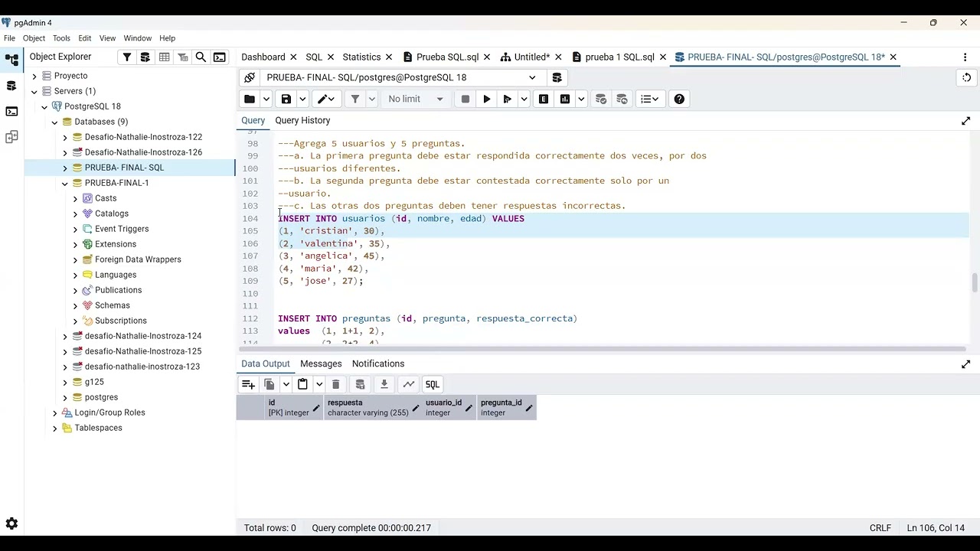Open dropdown arrow beside save

302,99
